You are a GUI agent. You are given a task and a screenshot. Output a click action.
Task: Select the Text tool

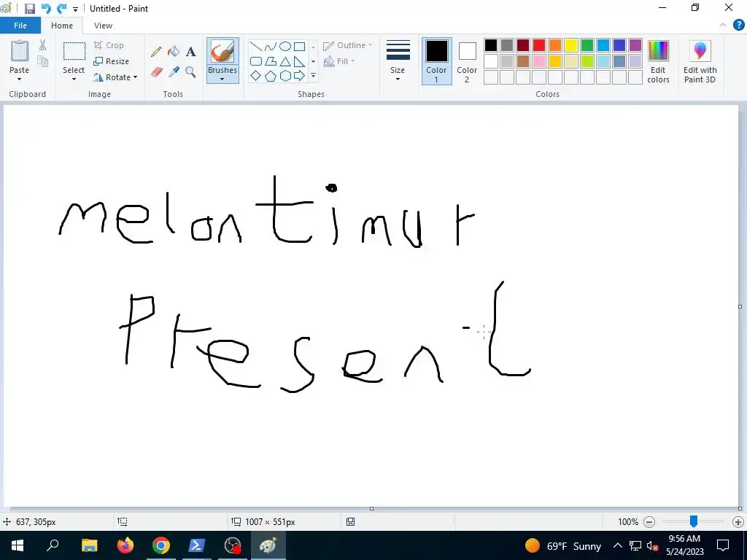tap(190, 52)
